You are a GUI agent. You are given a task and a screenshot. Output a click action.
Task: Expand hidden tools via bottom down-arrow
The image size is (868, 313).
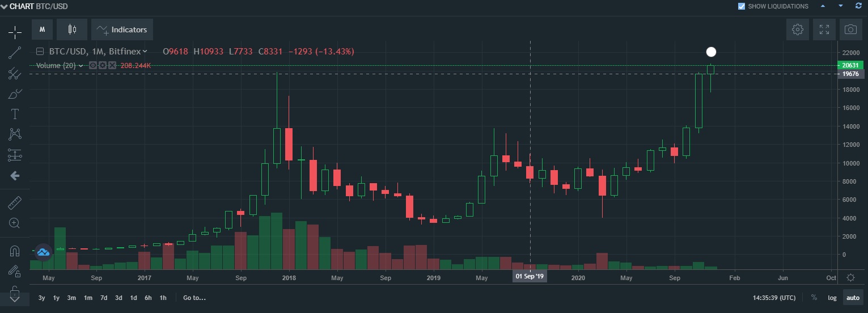coord(15,299)
